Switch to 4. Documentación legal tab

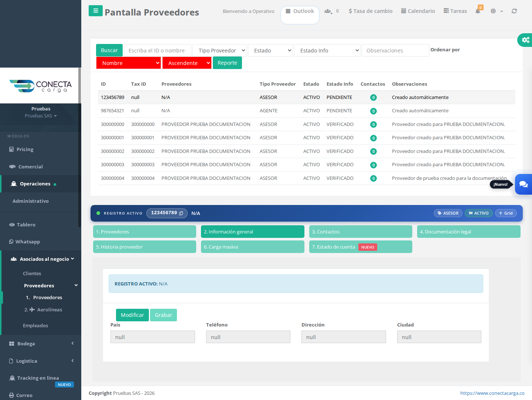(x=469, y=232)
